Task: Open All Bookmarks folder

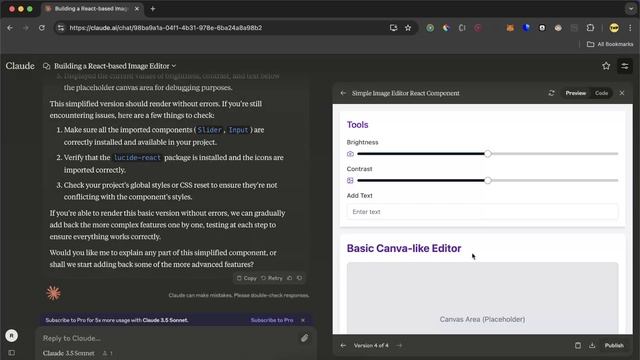Action: 610,44
